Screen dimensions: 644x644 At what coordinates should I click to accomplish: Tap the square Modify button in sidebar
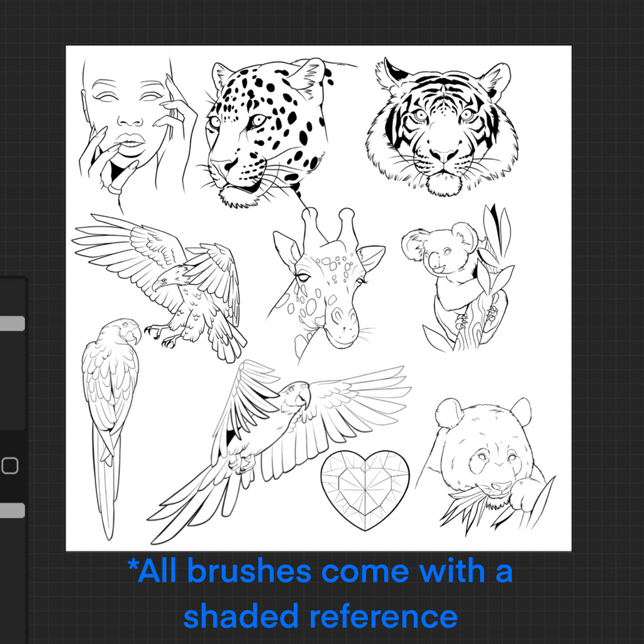[10, 466]
